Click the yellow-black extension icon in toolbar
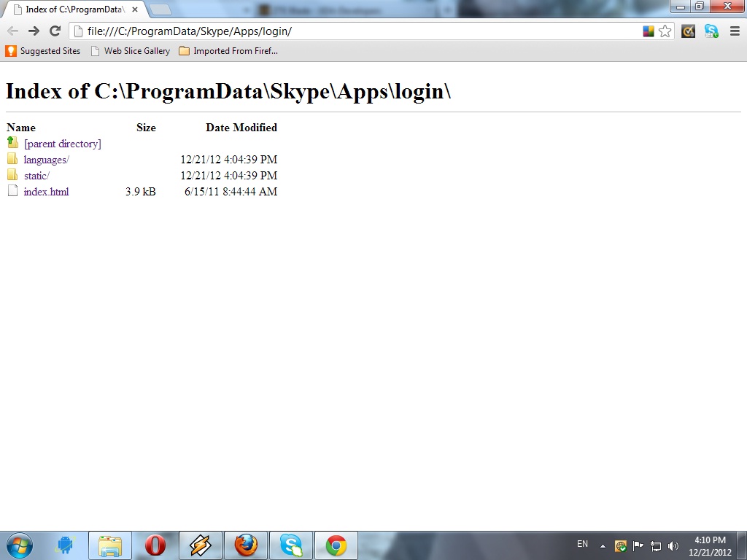This screenshot has width=747, height=560. pyautogui.click(x=688, y=31)
